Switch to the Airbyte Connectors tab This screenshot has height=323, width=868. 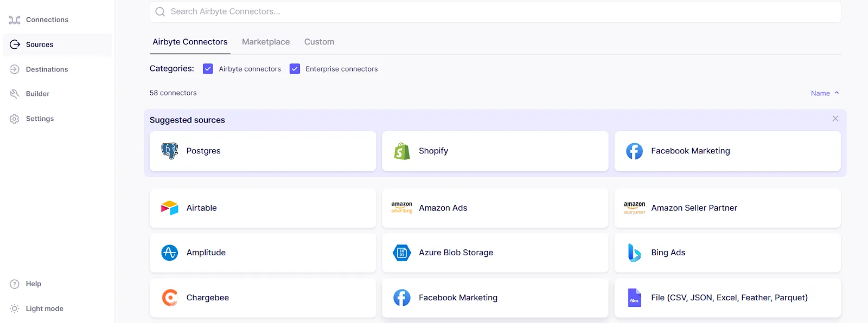[x=190, y=42]
